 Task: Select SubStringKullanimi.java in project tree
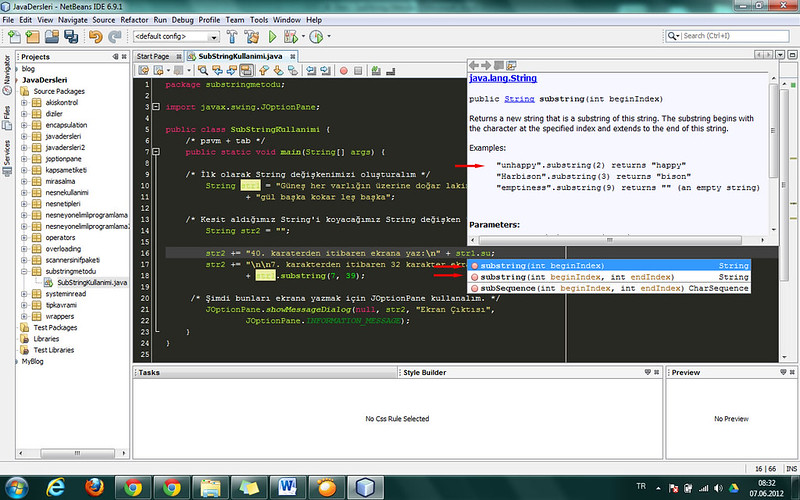(92, 283)
